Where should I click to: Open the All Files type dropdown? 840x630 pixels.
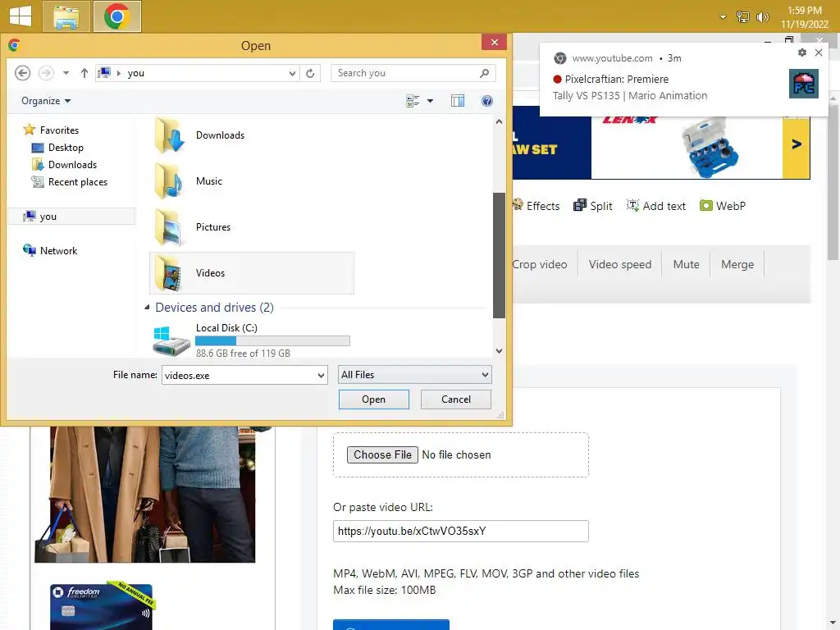[415, 374]
